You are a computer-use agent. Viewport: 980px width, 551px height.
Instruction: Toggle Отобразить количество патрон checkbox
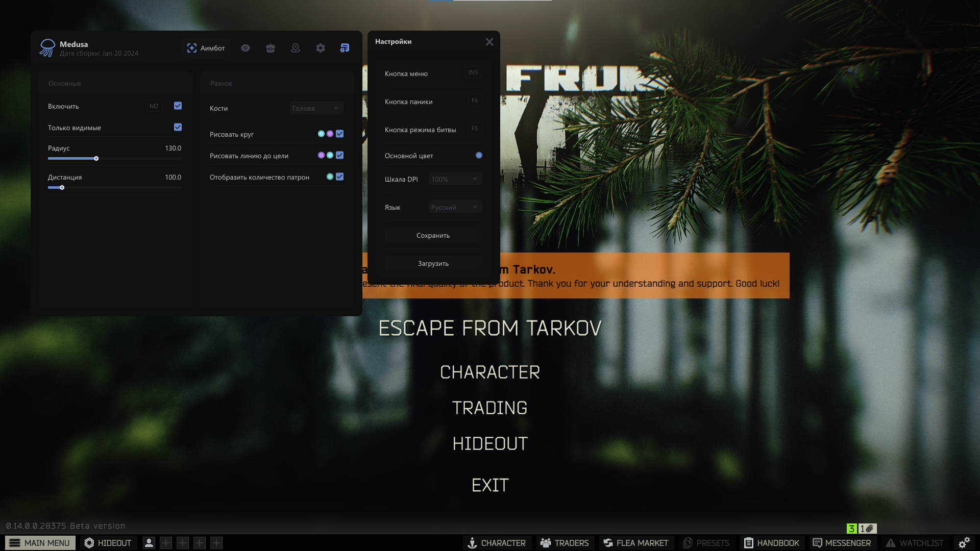point(339,177)
